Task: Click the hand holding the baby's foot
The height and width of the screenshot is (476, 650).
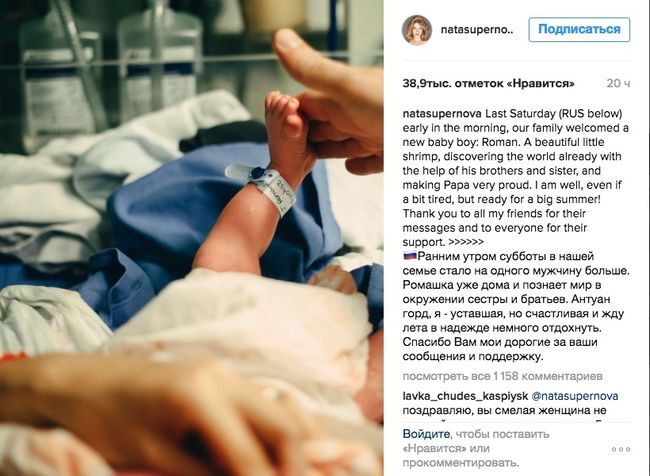Action: [x=332, y=102]
